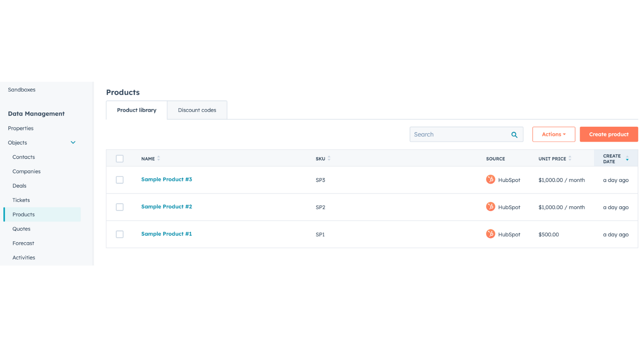
Task: Open the Actions dropdown
Action: [553, 134]
